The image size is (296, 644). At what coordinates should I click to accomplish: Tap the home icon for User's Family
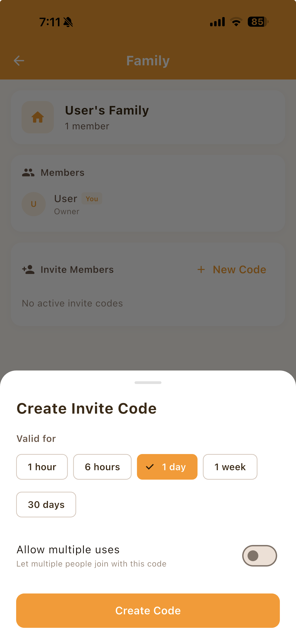click(x=38, y=117)
